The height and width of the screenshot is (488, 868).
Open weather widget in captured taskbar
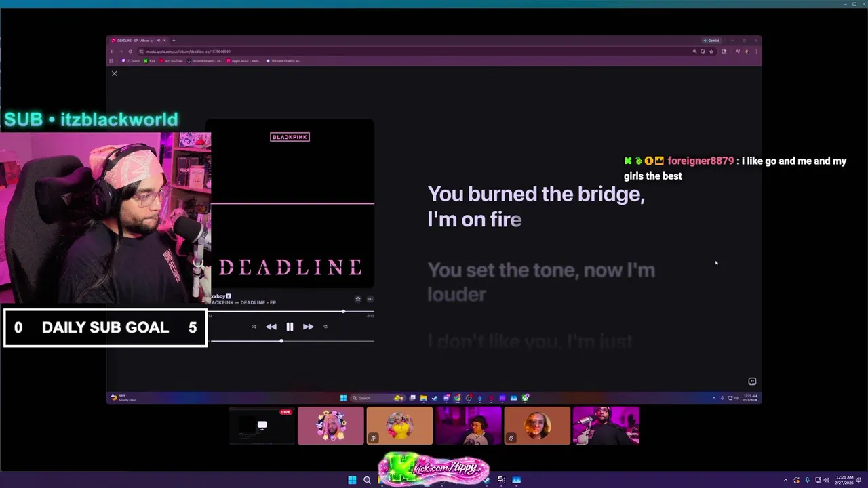pyautogui.click(x=123, y=398)
